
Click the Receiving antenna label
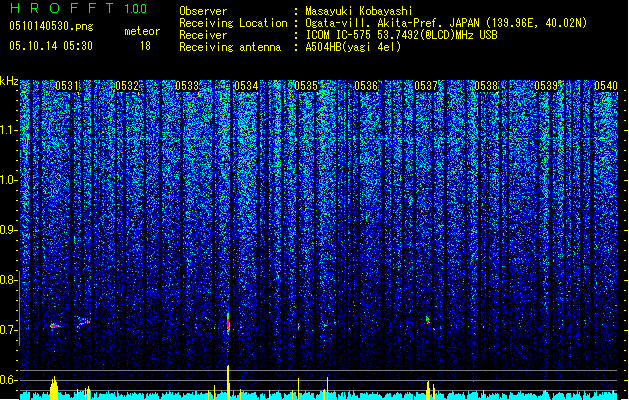pos(230,47)
